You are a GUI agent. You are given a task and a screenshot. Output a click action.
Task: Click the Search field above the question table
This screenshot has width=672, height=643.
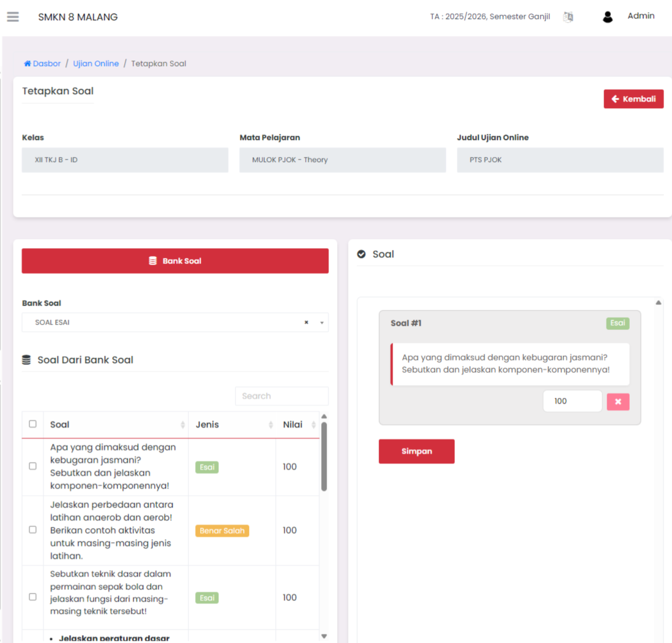[x=281, y=396]
